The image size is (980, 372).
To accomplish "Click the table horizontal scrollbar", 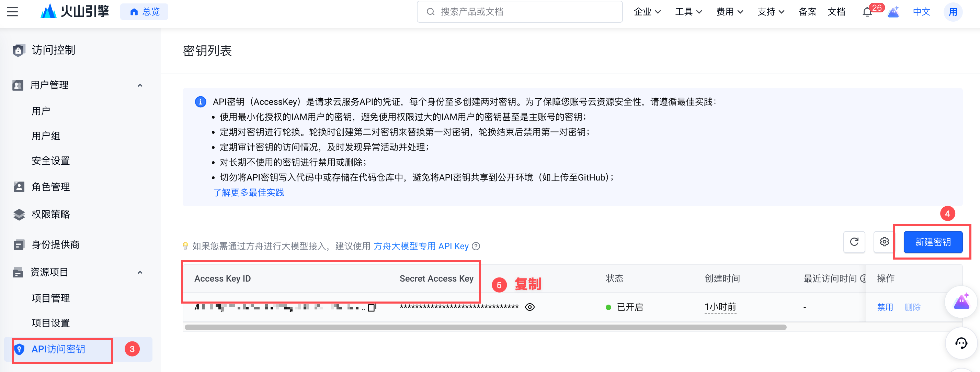I will 486,327.
